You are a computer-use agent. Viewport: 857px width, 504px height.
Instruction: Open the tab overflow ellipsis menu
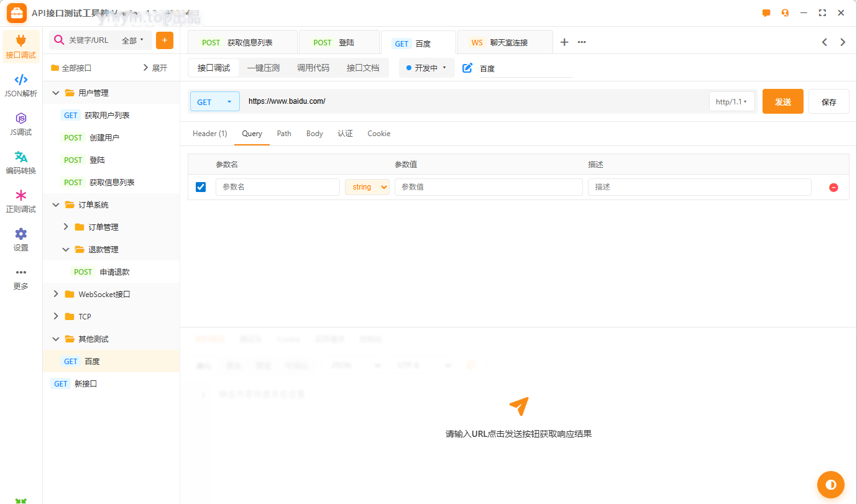coord(582,42)
